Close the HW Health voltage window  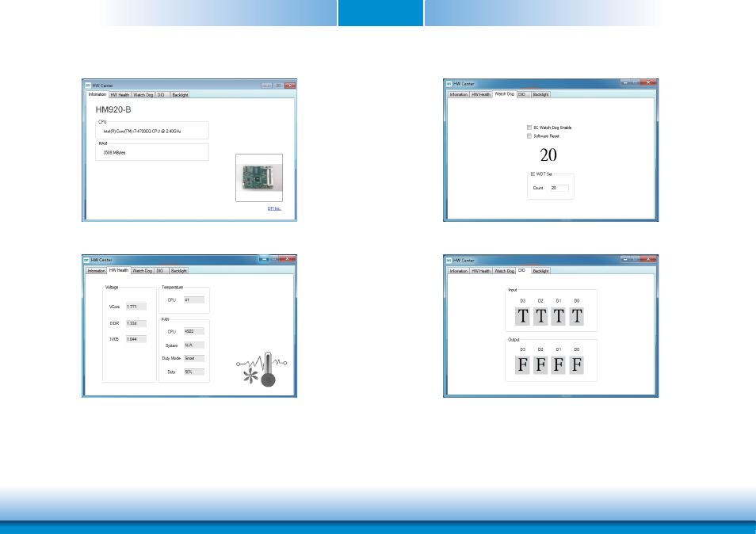coord(288,259)
